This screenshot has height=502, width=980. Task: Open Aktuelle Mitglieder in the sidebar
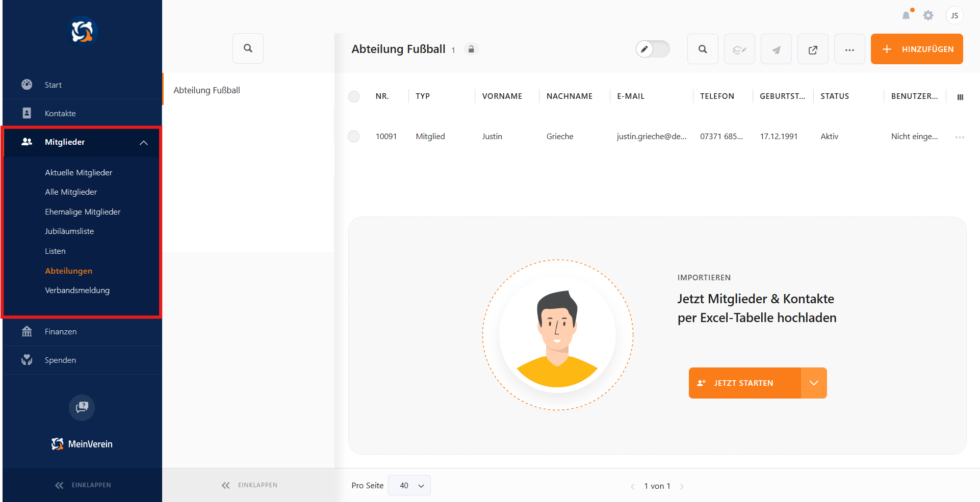pos(79,172)
